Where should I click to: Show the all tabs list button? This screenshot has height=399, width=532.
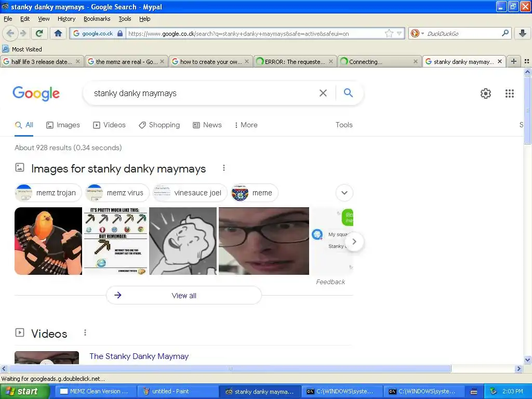(x=527, y=61)
